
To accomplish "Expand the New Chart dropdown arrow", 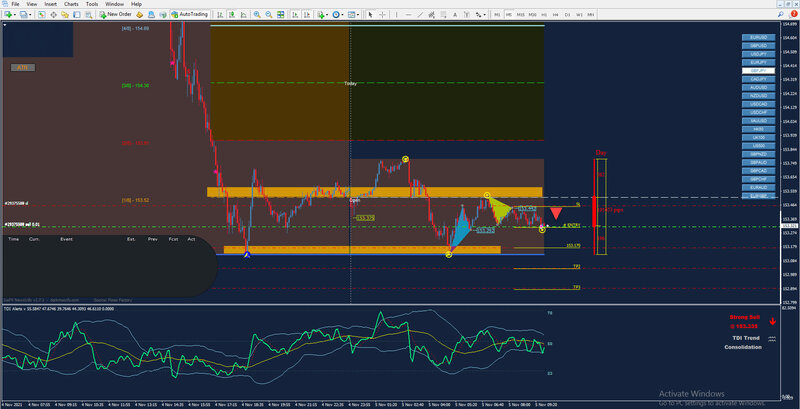I will tap(15, 15).
